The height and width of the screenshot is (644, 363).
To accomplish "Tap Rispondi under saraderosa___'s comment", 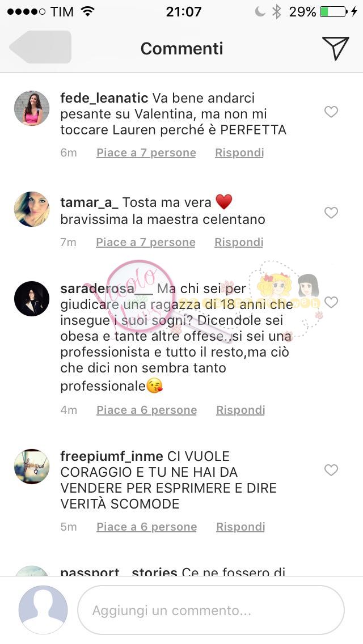I will point(240,410).
